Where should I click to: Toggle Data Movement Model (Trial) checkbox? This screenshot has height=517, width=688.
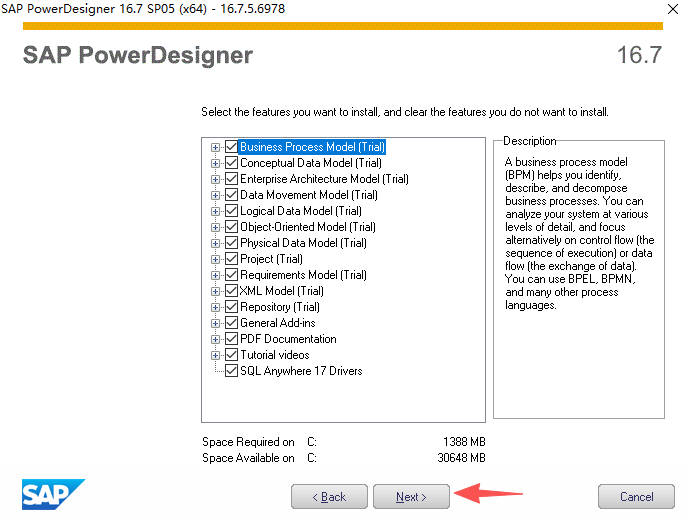click(231, 195)
